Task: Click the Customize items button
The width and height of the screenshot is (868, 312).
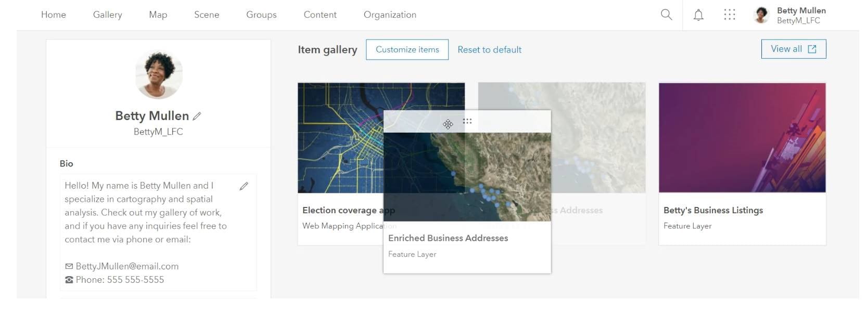Action: 407,49
